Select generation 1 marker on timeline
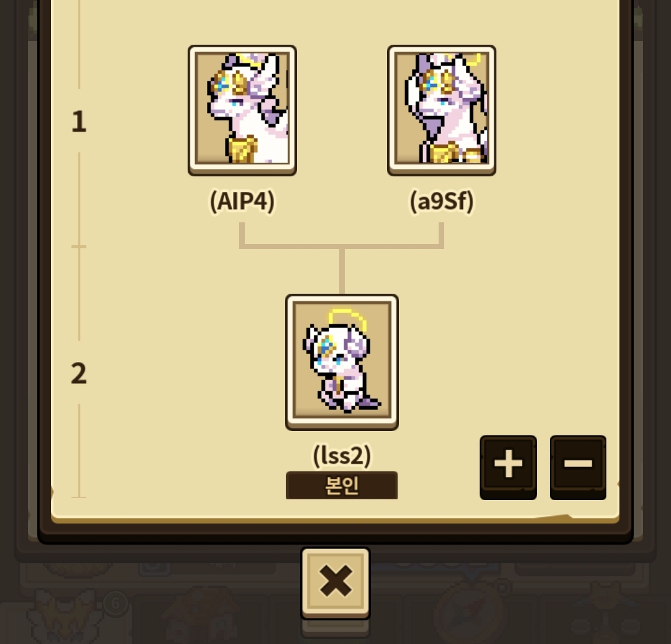The height and width of the screenshot is (644, 671). pyautogui.click(x=79, y=122)
